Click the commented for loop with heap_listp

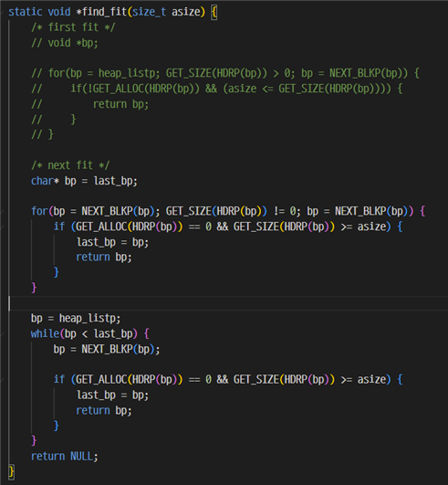coord(225,73)
